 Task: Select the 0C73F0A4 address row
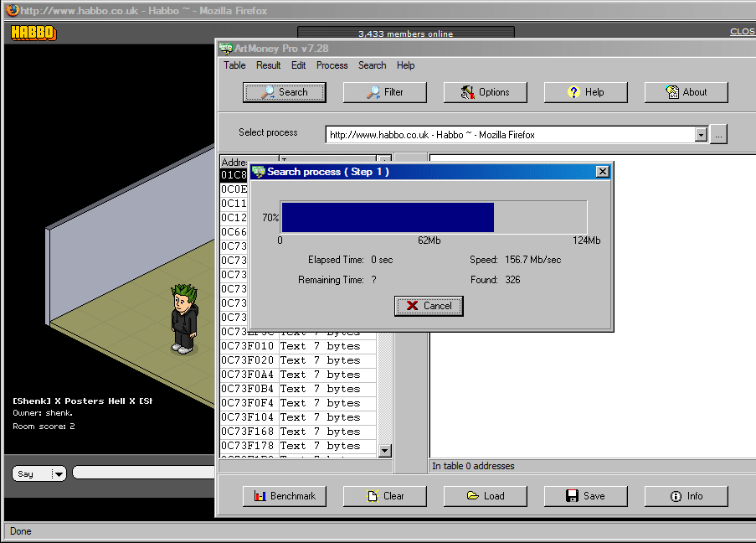pyautogui.click(x=298, y=375)
